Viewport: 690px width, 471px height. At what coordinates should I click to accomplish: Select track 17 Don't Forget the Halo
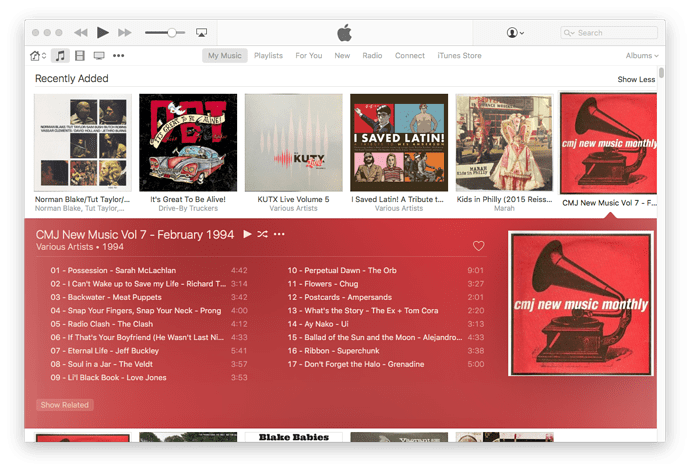[385, 364]
